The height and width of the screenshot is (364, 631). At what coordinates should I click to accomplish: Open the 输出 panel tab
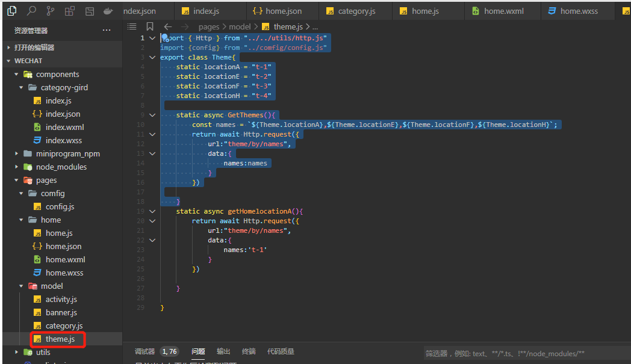tap(223, 351)
